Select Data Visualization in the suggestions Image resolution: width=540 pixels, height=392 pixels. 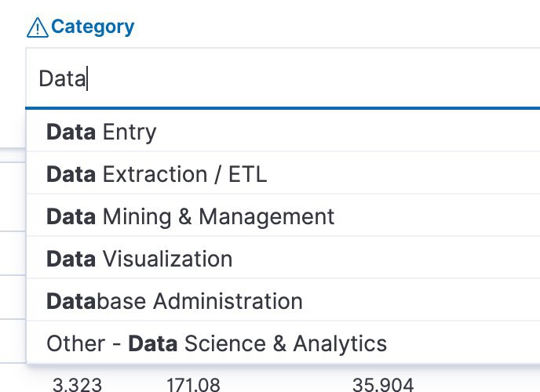tap(283, 259)
